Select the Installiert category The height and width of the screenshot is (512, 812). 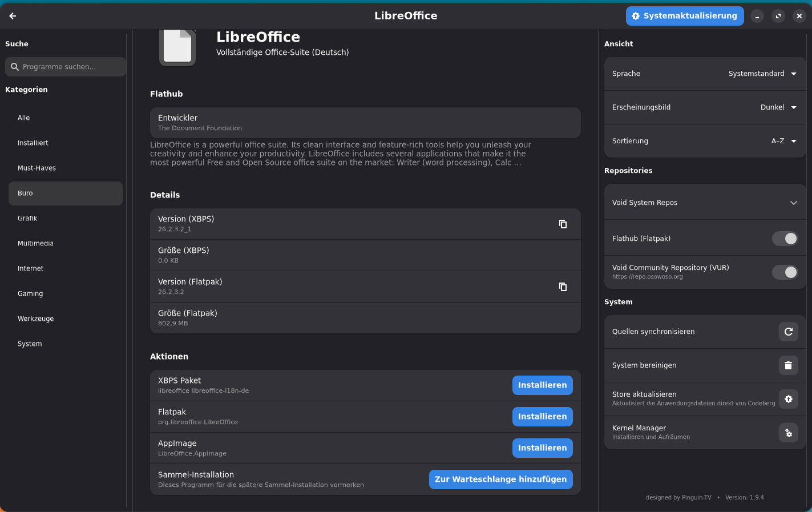pos(66,143)
